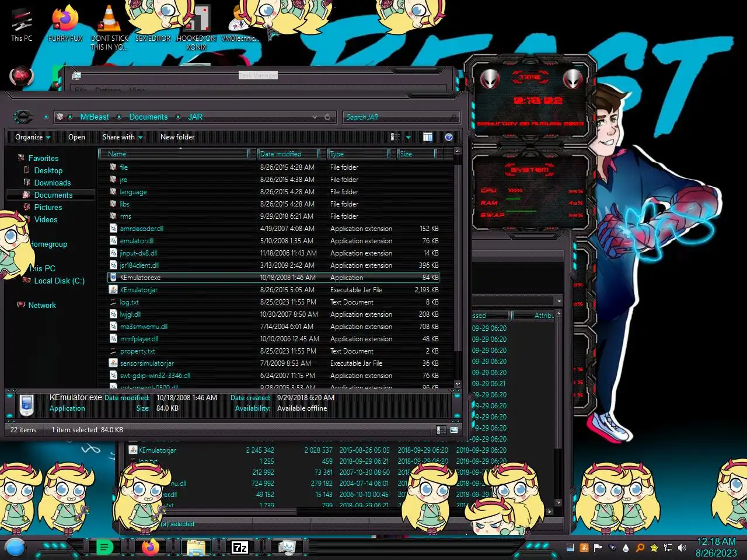747x560 pixels.
Task: Sort by the Type column header
Action: 358,154
